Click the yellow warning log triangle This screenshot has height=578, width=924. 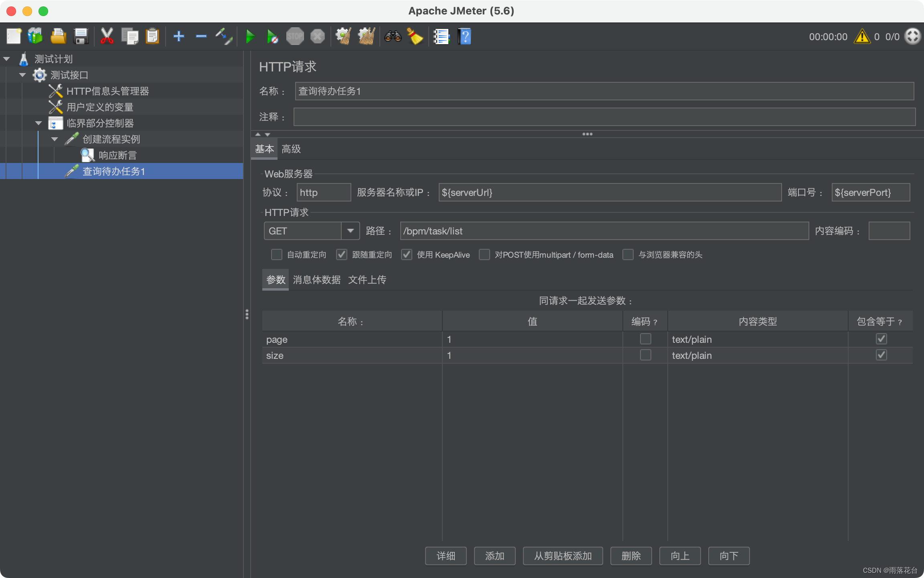(x=862, y=37)
